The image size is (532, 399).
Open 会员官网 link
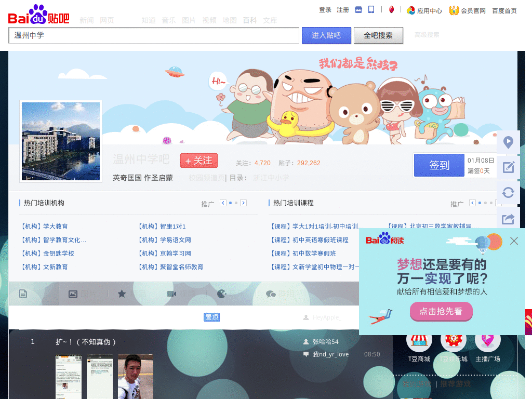473,10
